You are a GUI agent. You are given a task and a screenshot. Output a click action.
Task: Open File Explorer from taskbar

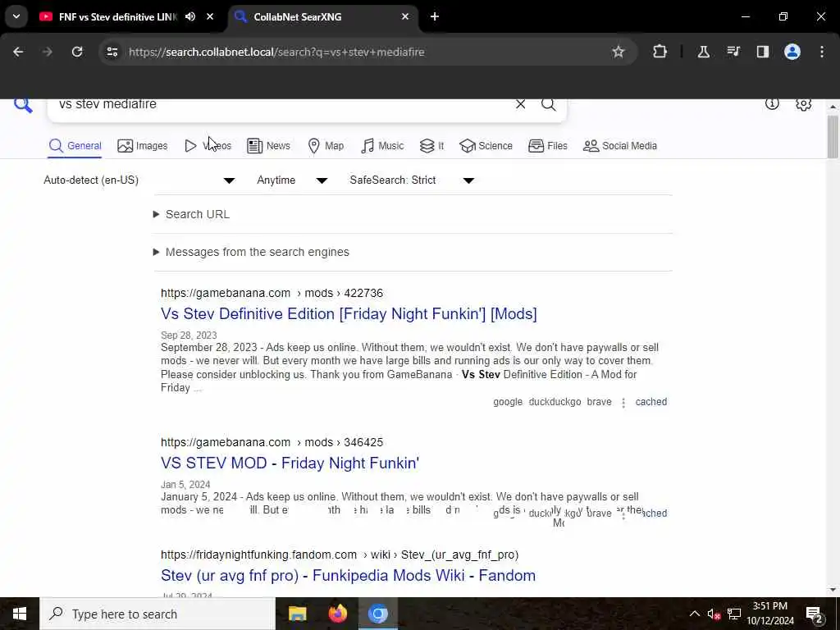click(297, 614)
